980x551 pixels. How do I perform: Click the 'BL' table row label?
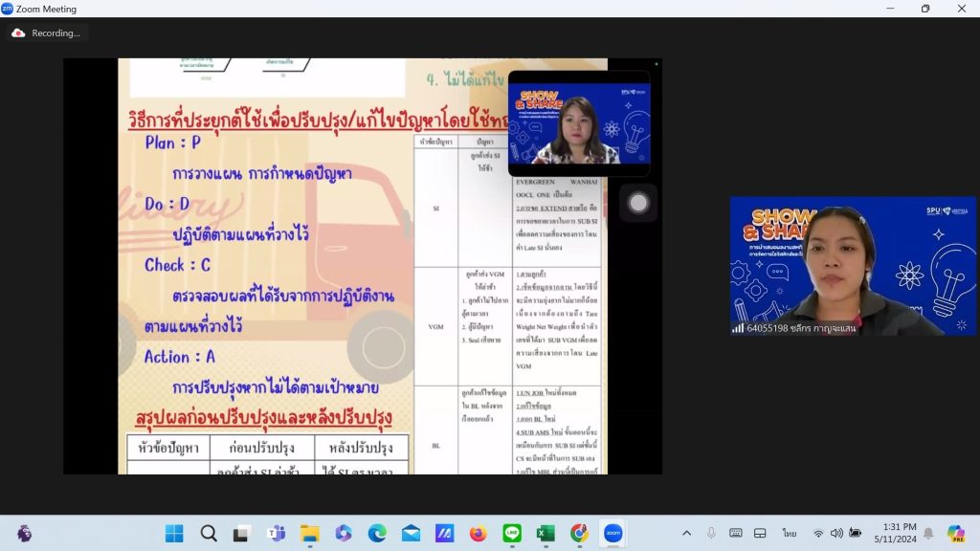click(435, 446)
